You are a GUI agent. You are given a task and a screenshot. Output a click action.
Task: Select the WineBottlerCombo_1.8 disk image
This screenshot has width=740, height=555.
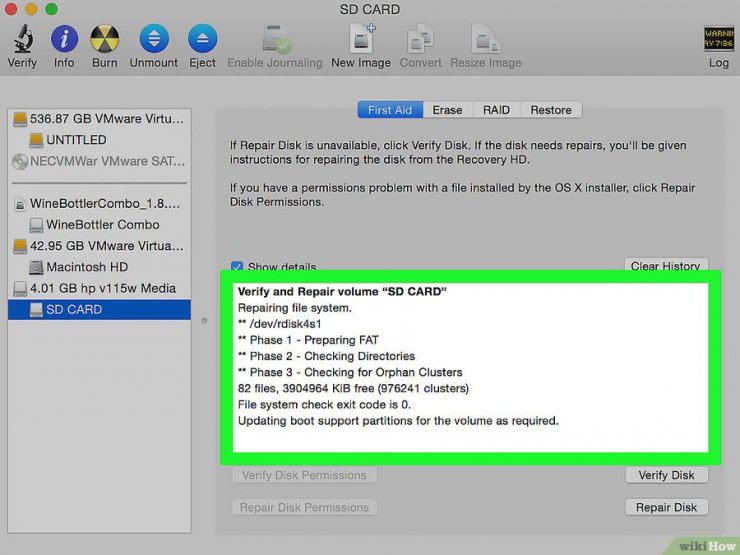coord(99,203)
